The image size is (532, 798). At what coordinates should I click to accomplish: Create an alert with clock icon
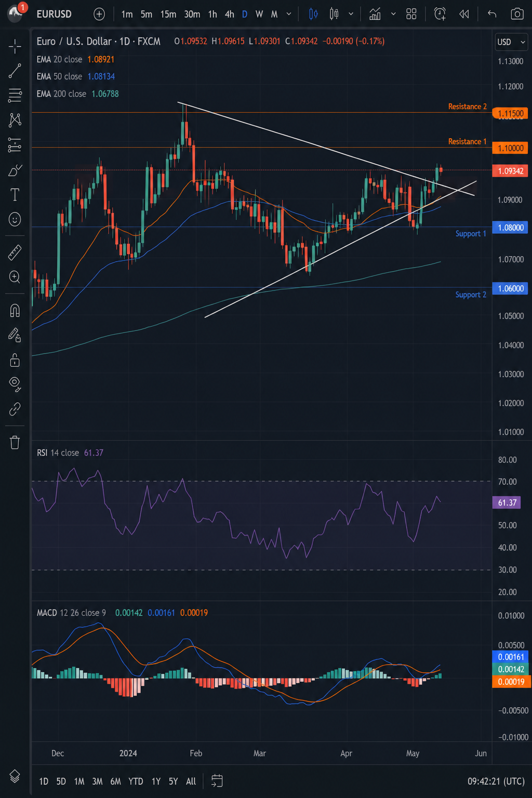click(x=440, y=14)
